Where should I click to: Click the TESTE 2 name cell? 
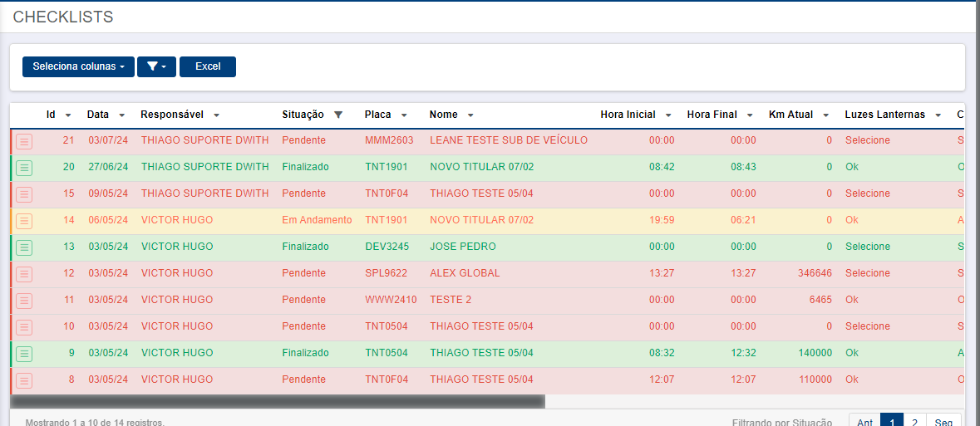[x=451, y=300]
